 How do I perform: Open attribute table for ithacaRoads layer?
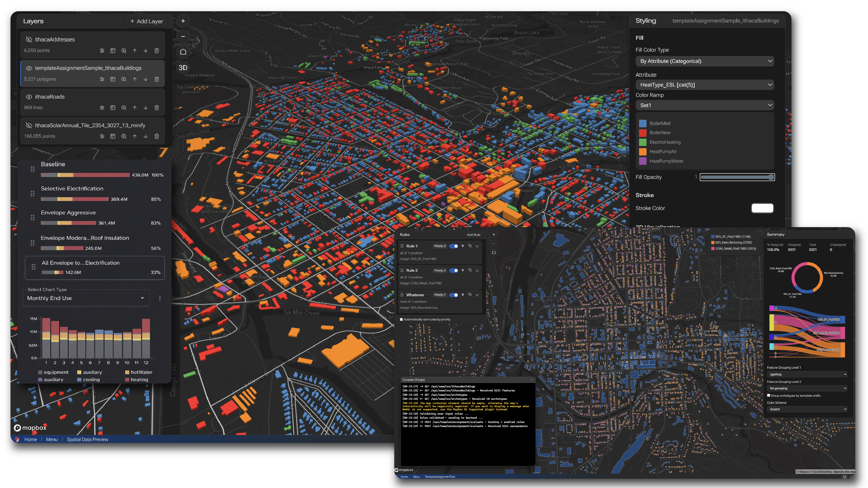[x=113, y=108]
